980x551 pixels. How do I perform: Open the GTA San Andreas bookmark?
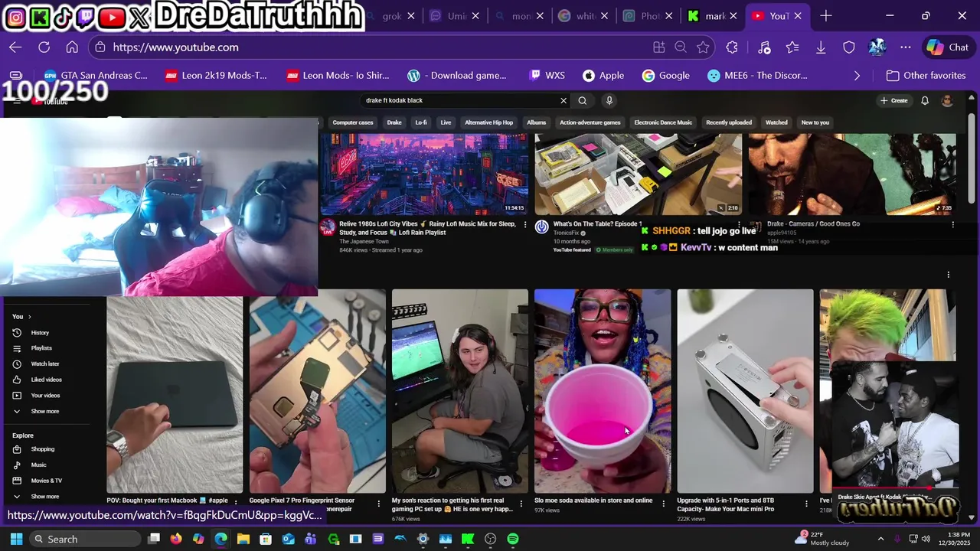96,76
